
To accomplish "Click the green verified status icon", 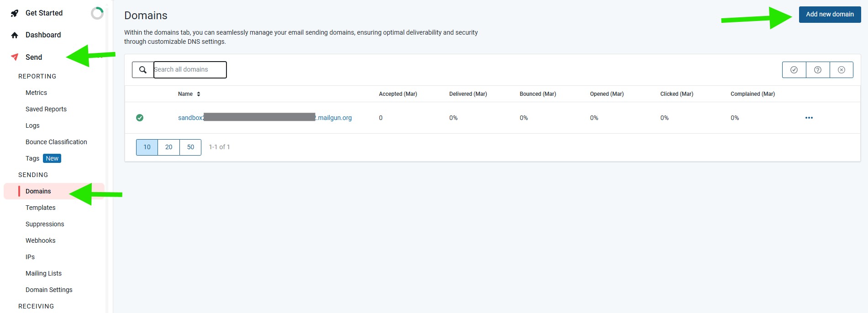I will pos(140,118).
